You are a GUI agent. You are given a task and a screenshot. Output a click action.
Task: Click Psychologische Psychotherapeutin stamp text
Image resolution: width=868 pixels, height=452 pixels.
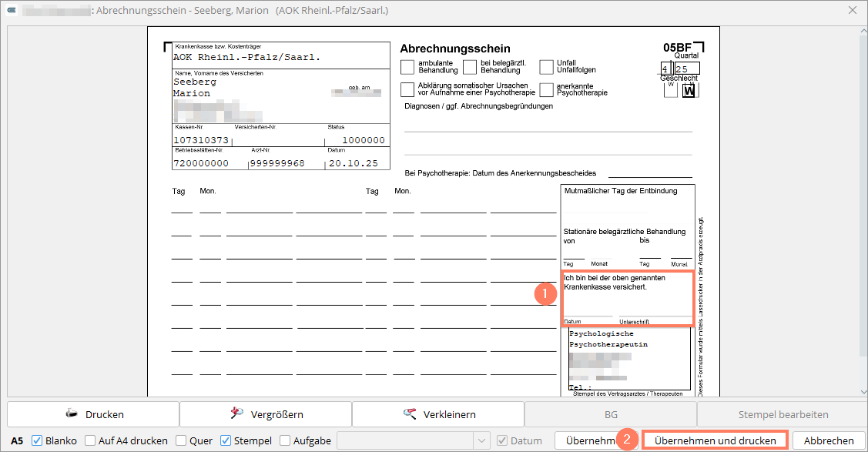(x=608, y=339)
